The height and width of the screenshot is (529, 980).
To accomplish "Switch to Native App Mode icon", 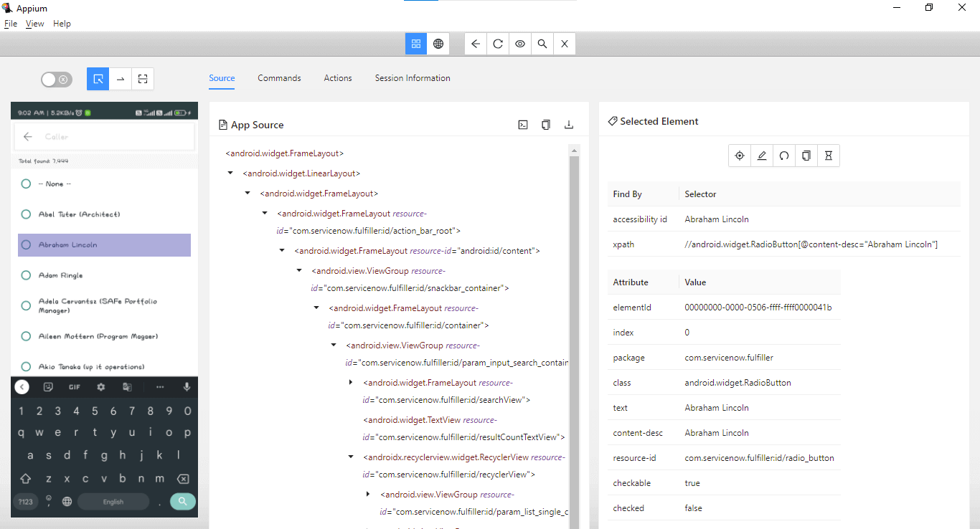I will 416,44.
